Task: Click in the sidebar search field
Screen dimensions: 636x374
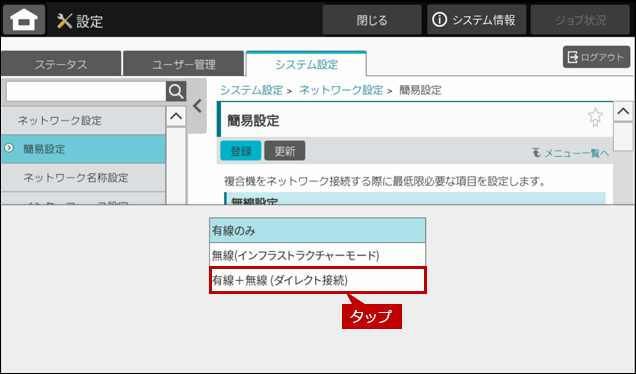Action: coord(86,92)
